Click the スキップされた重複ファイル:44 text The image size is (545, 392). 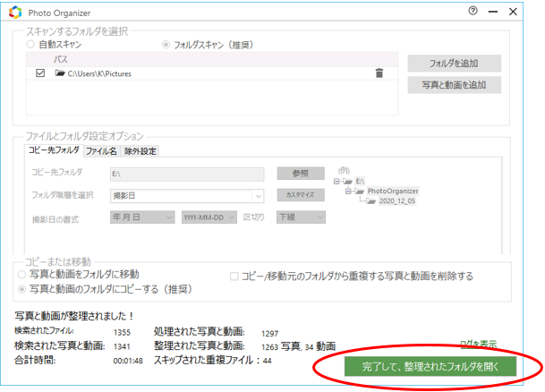click(x=212, y=361)
